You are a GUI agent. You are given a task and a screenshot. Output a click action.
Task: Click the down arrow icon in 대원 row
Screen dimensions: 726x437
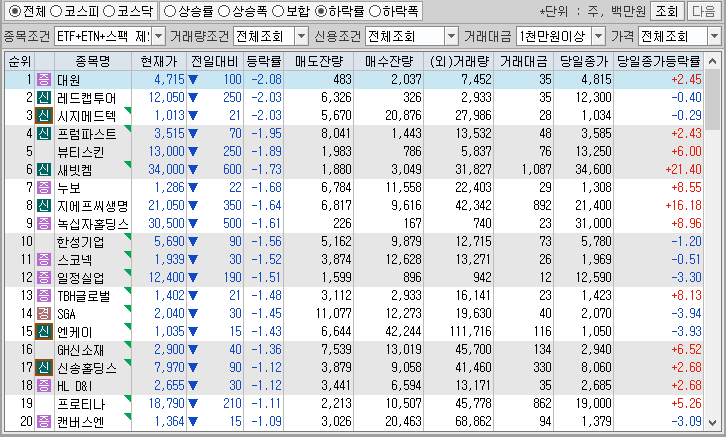click(x=193, y=80)
